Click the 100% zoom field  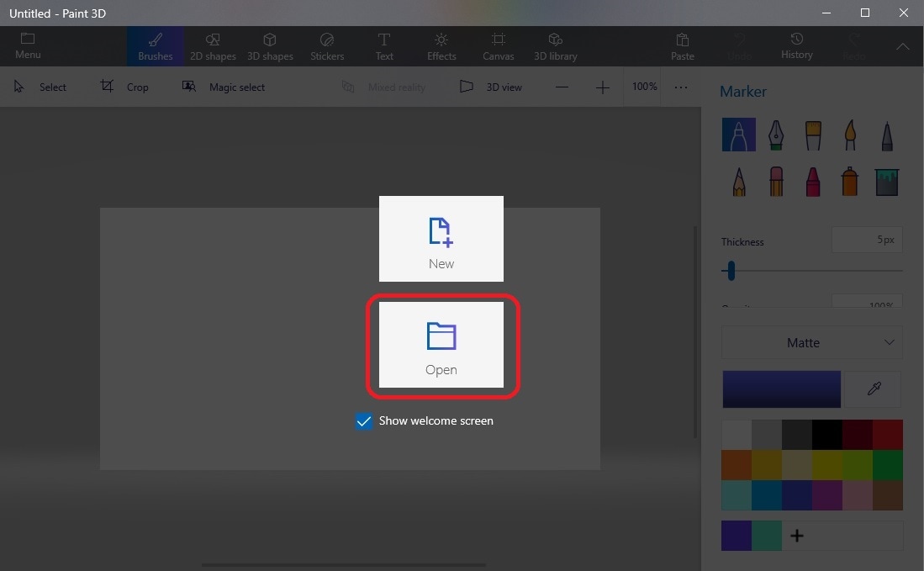pos(644,87)
